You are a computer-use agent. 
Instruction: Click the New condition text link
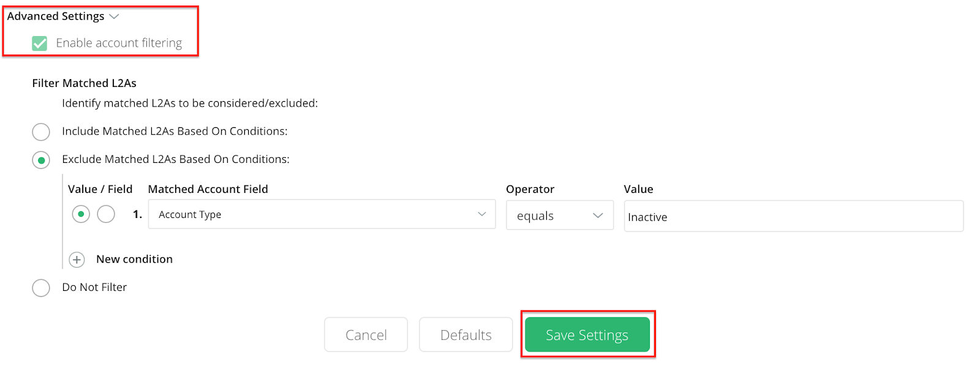[x=134, y=259]
